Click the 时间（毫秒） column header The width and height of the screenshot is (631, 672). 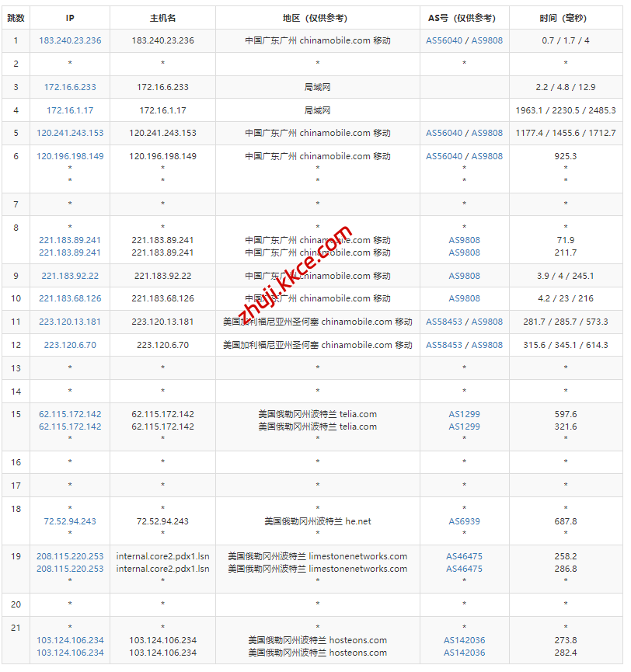pos(565,18)
